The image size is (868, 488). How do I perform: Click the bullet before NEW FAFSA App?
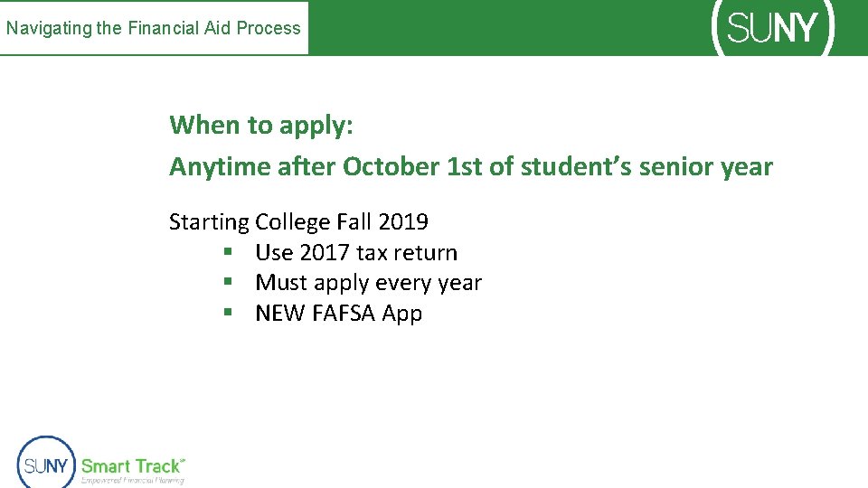click(x=230, y=314)
